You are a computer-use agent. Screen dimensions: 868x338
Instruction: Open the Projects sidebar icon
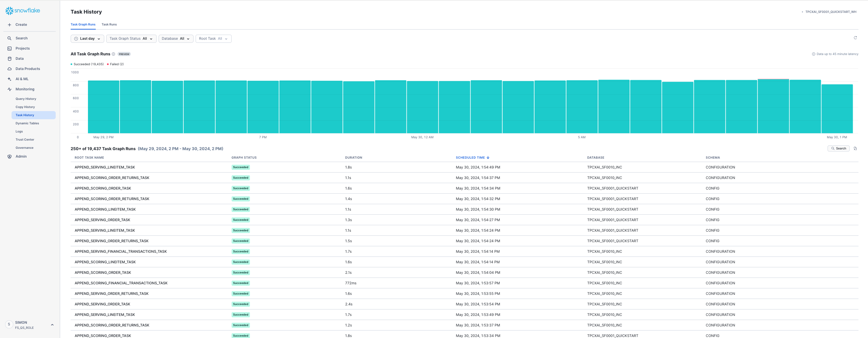pos(10,49)
